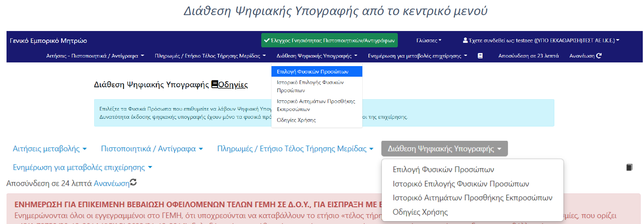Click the dark book icon at right edge
The height and width of the screenshot is (224, 644).
click(629, 167)
